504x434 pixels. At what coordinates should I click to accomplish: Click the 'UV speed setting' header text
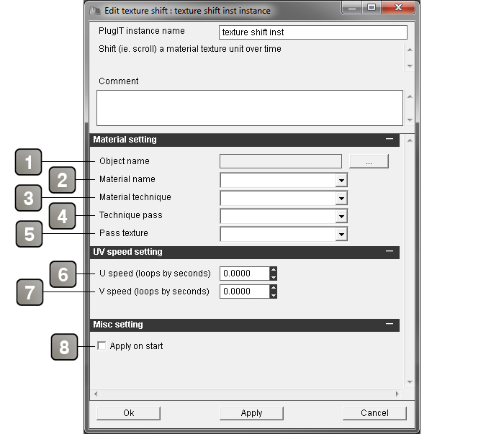tap(127, 251)
